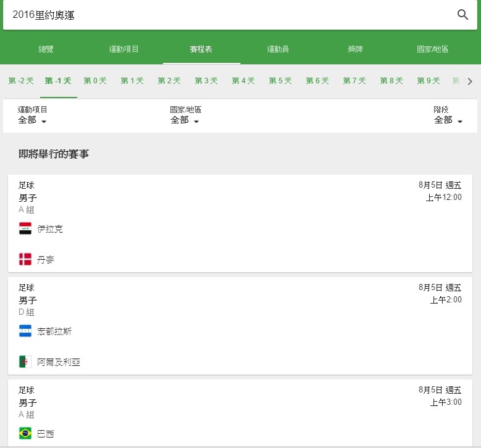Jump to the 第 9 天 day tab
This screenshot has height=448, width=481.
point(429,81)
